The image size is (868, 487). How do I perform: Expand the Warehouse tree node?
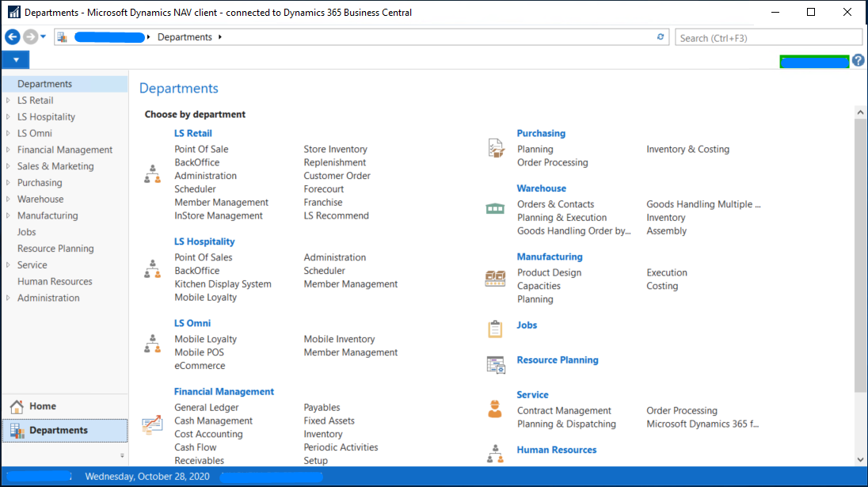tap(8, 200)
